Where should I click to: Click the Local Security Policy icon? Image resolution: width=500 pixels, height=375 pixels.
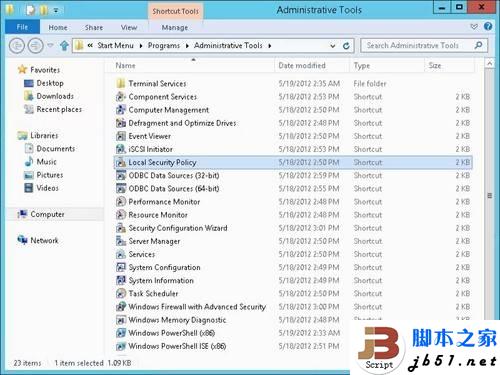[121, 162]
